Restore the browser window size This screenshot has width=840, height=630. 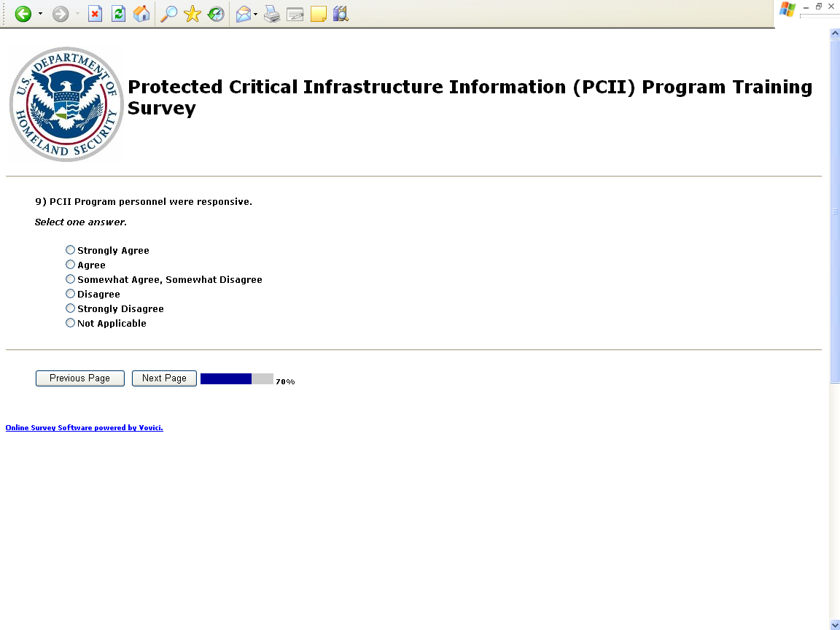(x=819, y=7)
